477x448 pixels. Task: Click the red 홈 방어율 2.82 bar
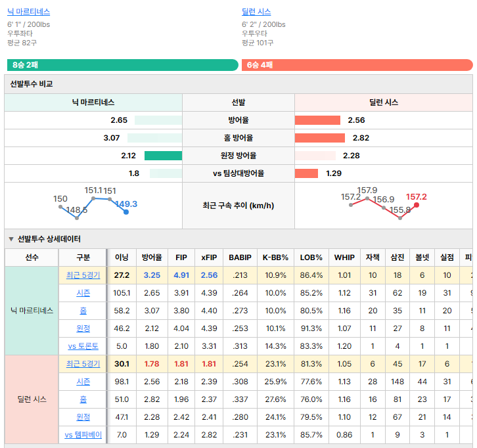point(320,138)
